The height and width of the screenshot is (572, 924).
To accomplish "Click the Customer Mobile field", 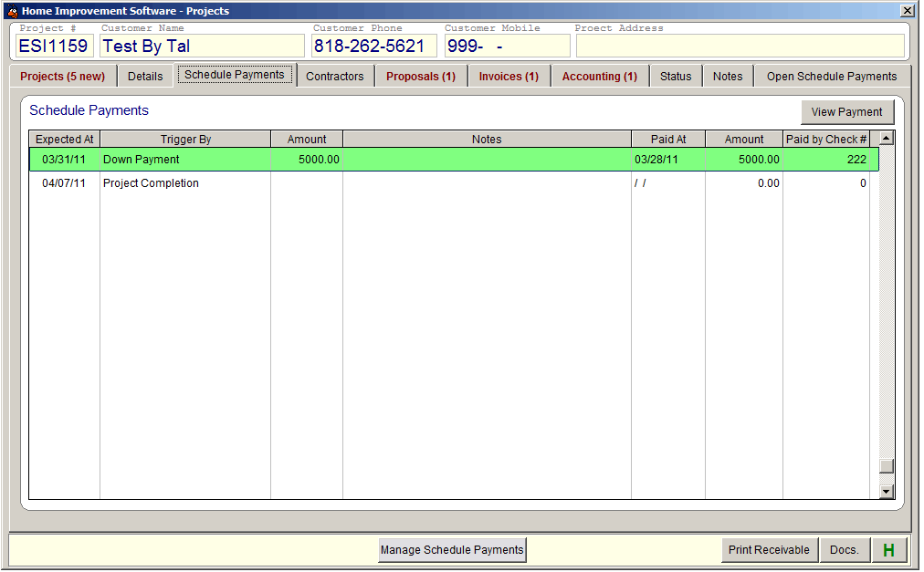I will (x=508, y=46).
